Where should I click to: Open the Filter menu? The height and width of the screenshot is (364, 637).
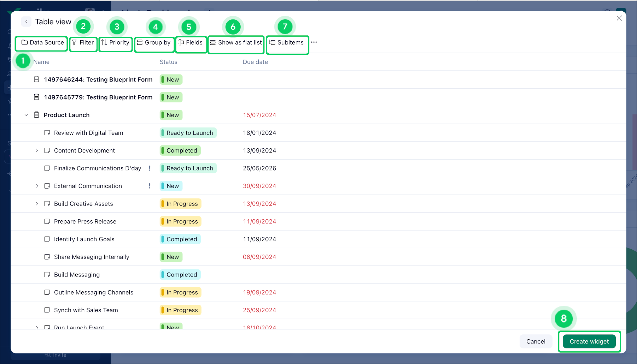[83, 43]
